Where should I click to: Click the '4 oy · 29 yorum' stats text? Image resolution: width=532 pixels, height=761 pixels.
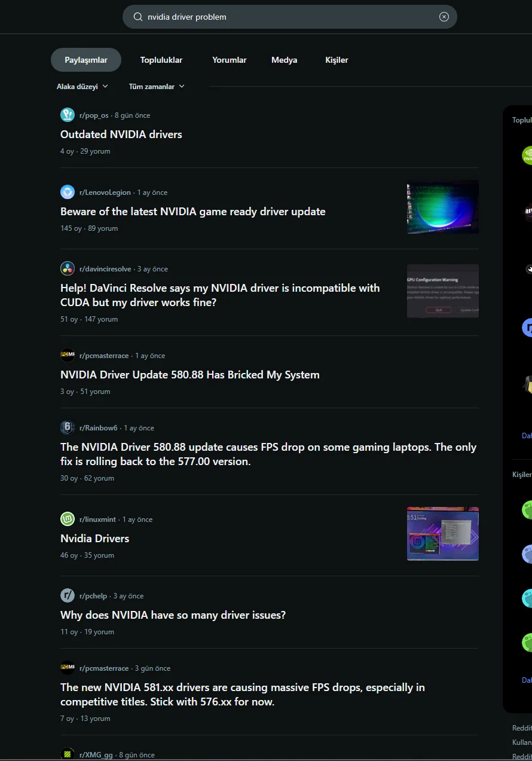coord(85,151)
